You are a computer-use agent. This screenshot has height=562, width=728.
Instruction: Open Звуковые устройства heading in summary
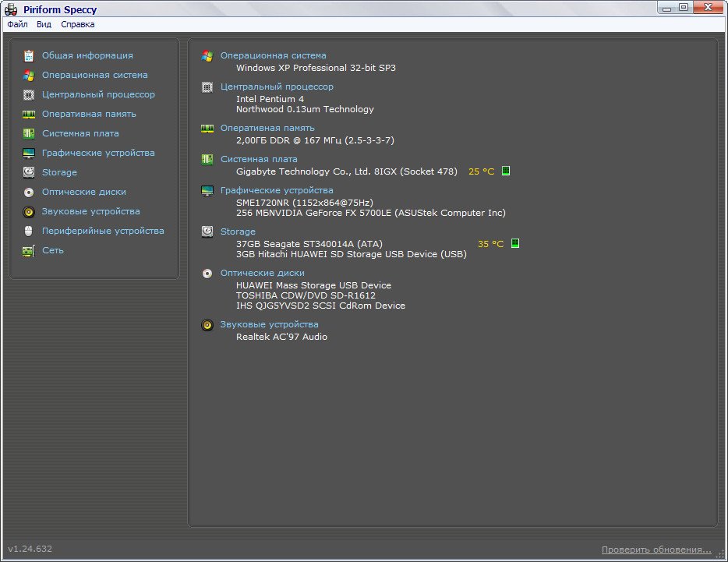(x=269, y=324)
